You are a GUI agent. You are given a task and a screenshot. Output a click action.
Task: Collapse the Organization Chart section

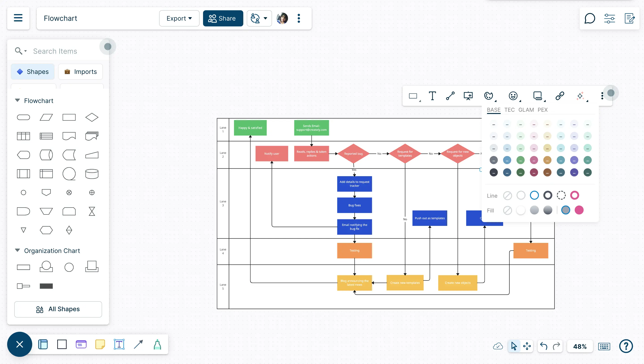coord(17,250)
